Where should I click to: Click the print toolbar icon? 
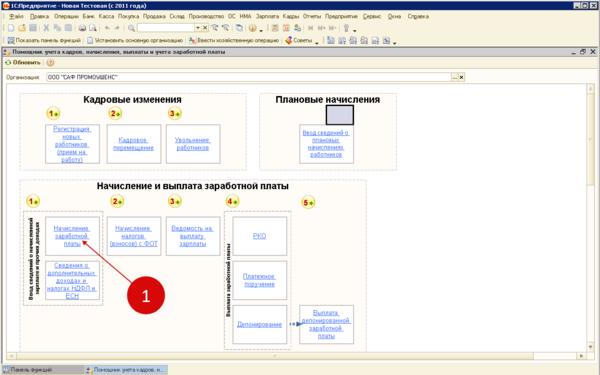point(82,28)
